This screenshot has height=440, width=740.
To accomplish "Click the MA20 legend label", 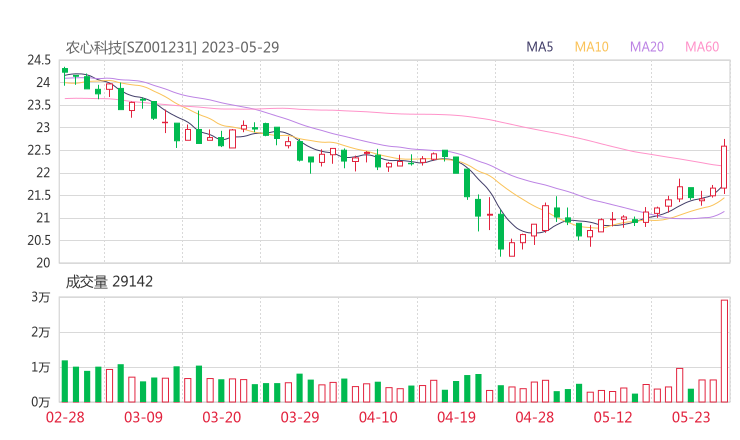I will pyautogui.click(x=647, y=47).
